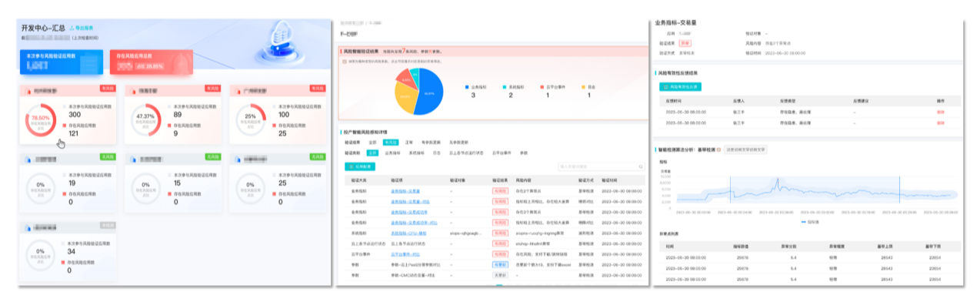The height and width of the screenshot is (302, 980).
Task: Toggle the 日志 yellow legend marker
Action: click(583, 87)
